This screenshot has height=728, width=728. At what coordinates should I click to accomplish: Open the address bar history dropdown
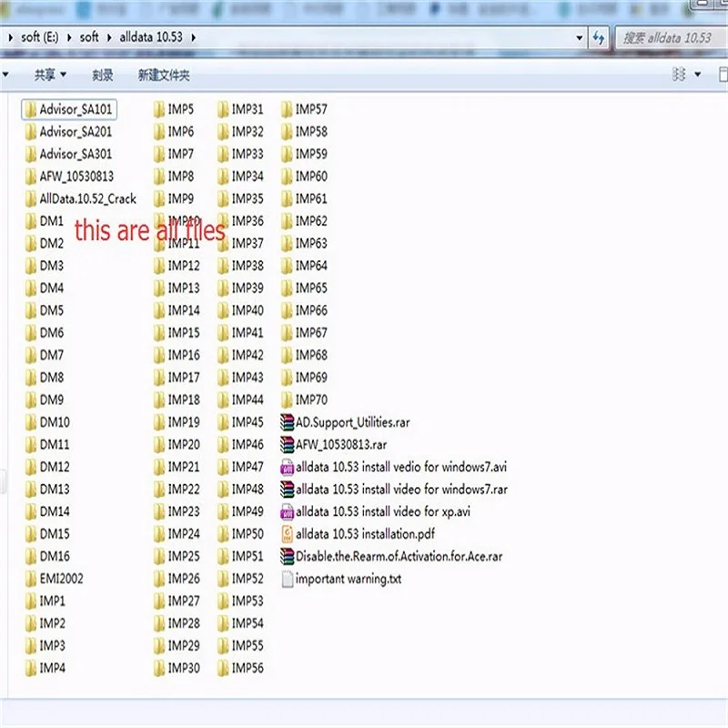click(x=579, y=37)
